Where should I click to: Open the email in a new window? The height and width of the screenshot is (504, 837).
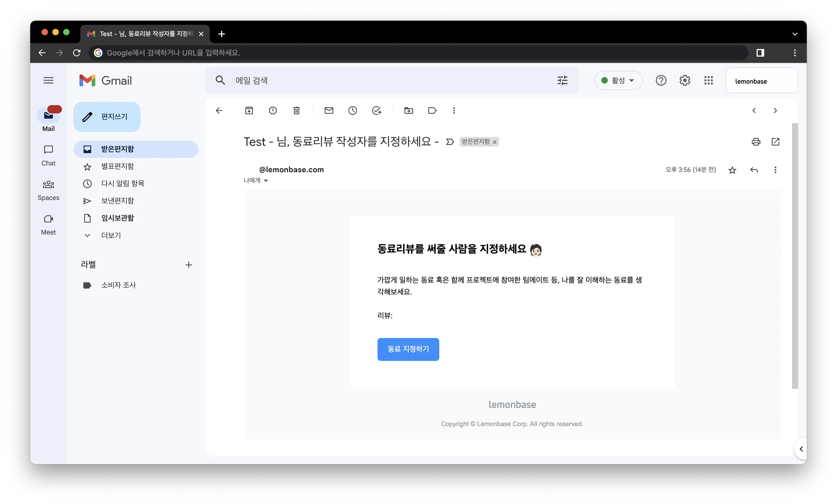[x=776, y=141]
